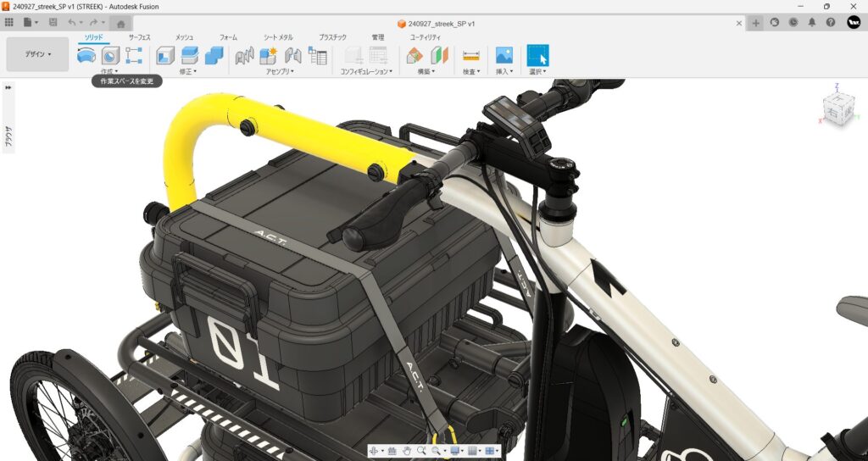Click the configuration table icon
The height and width of the screenshot is (461, 868).
tap(378, 55)
